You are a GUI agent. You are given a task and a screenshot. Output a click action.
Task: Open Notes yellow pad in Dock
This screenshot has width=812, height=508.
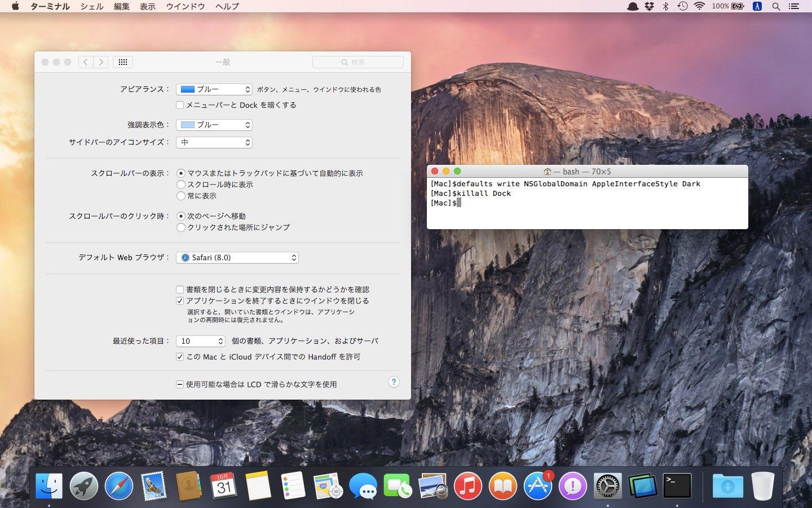tap(258, 485)
